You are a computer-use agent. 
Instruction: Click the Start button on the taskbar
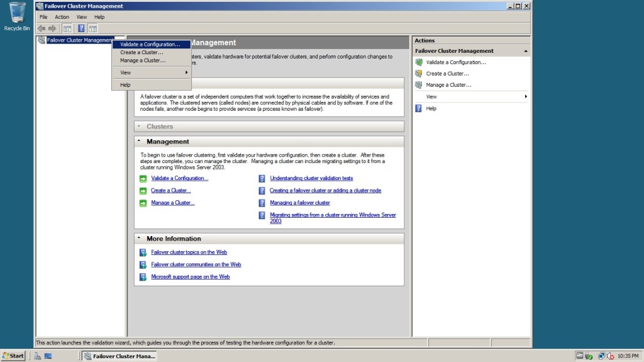click(13, 356)
